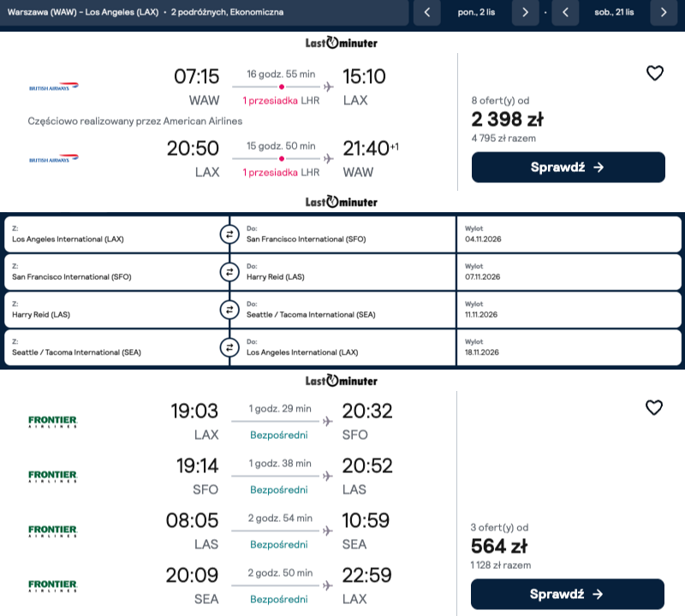The height and width of the screenshot is (616, 685).
Task: Swap LAX and SFO airports icon
Action: pos(229,234)
